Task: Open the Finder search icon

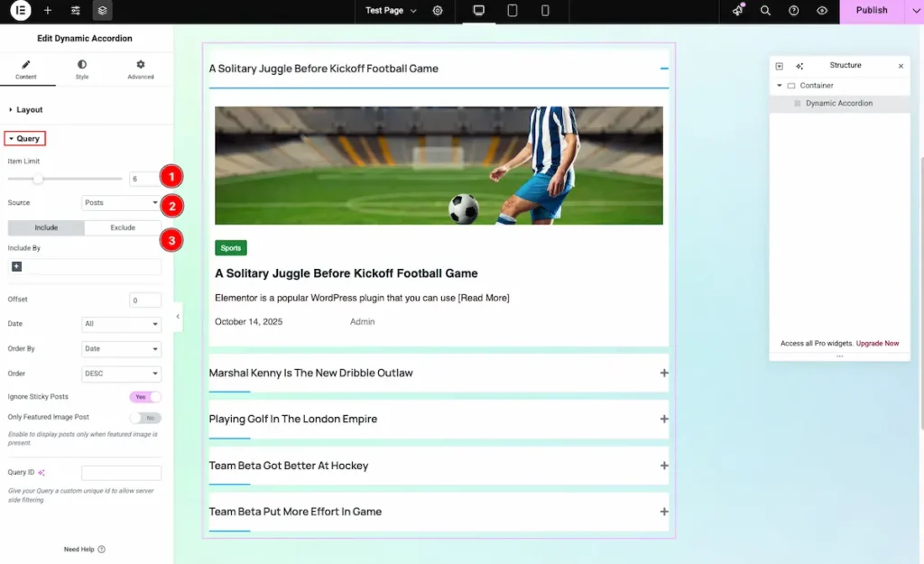Action: [765, 11]
